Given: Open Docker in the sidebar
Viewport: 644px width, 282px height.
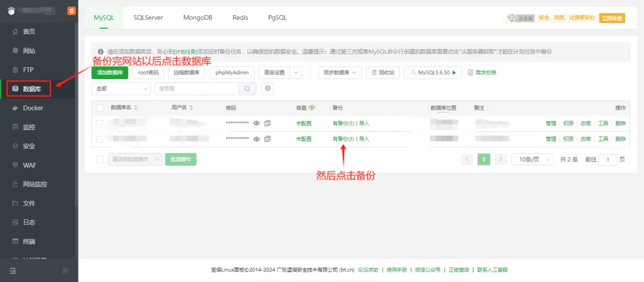Looking at the screenshot, I should point(33,108).
